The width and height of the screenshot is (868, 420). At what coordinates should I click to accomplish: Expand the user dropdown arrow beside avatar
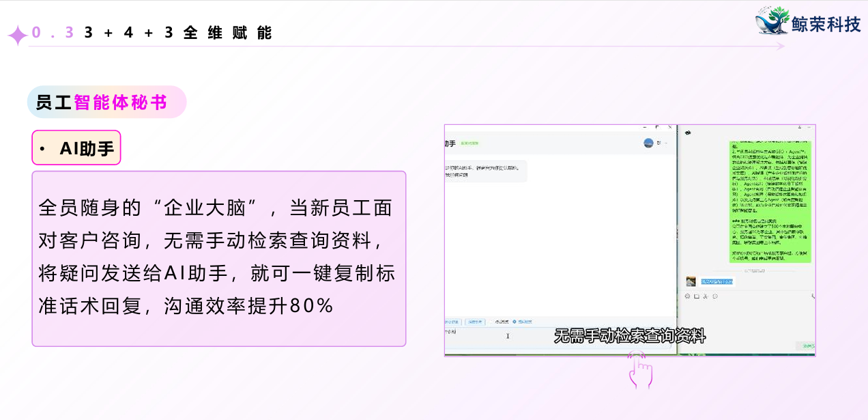(x=666, y=143)
